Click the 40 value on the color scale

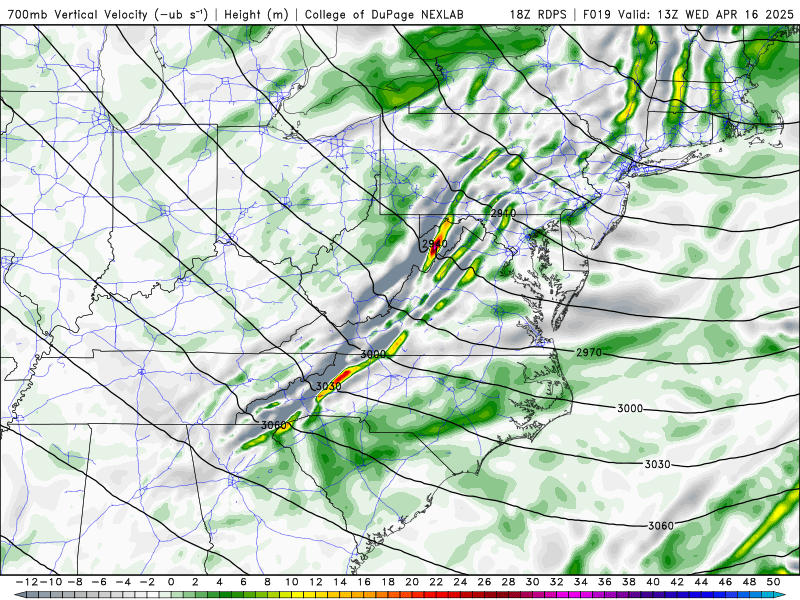click(x=653, y=582)
